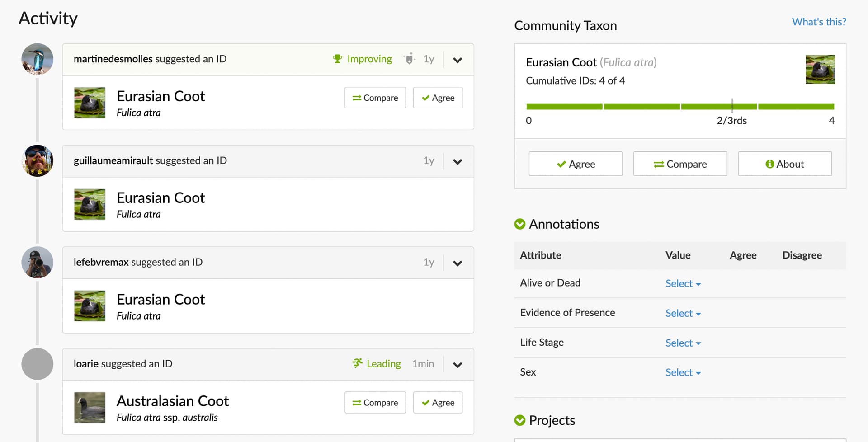Click the Leading runner icon
This screenshot has width=868, height=442.
[358, 363]
